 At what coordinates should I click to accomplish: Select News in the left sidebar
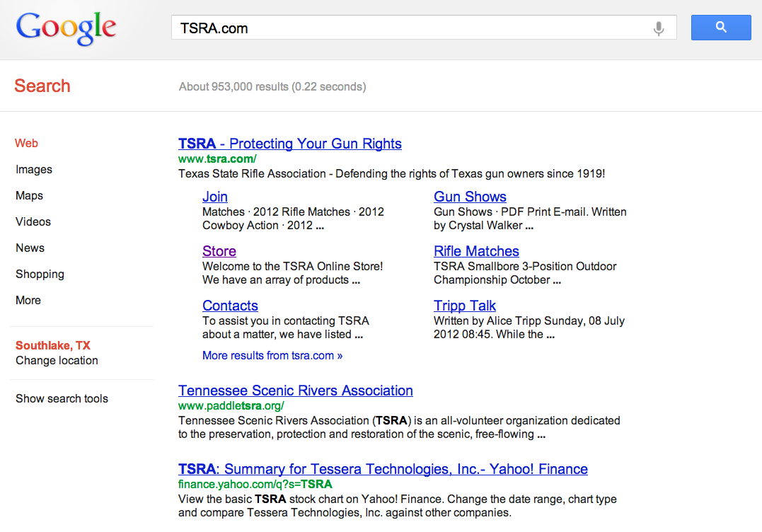[30, 248]
